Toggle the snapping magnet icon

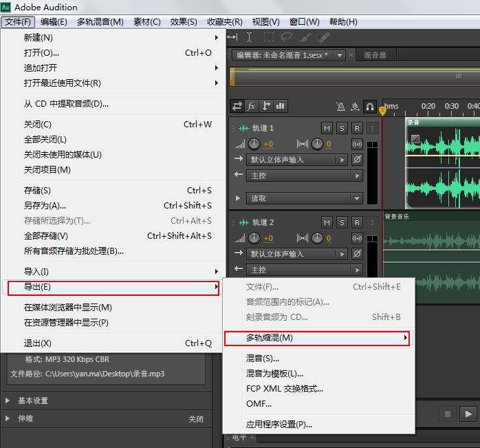click(x=370, y=107)
